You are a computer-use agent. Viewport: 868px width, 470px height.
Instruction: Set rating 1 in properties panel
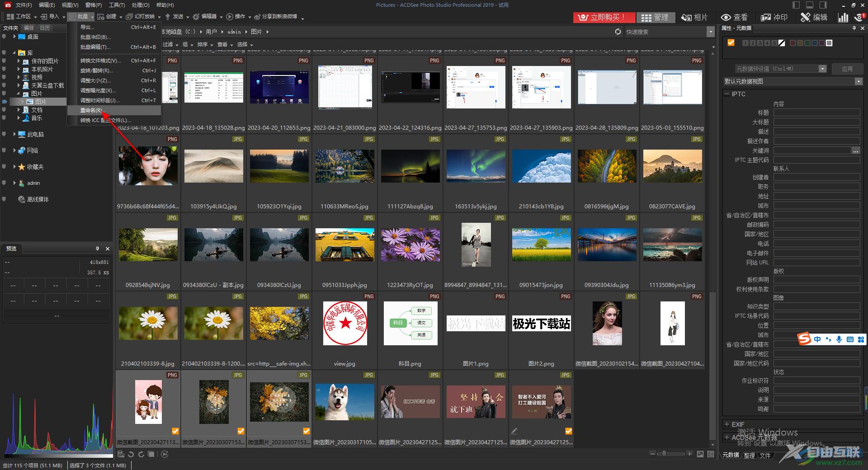click(745, 43)
